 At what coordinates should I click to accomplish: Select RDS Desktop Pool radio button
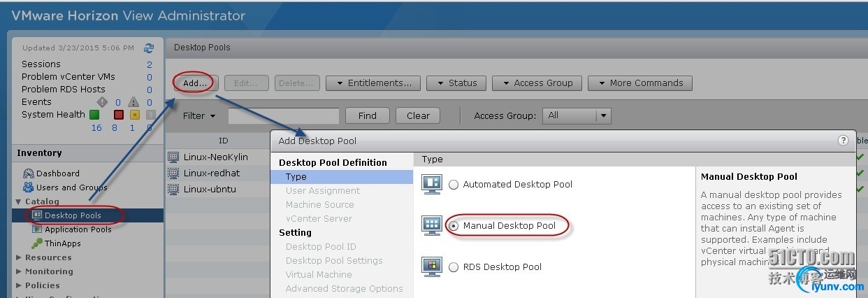(454, 267)
